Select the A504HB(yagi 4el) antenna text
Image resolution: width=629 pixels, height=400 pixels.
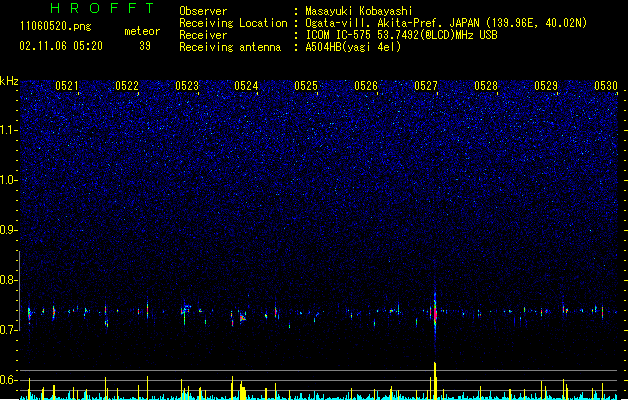point(353,47)
